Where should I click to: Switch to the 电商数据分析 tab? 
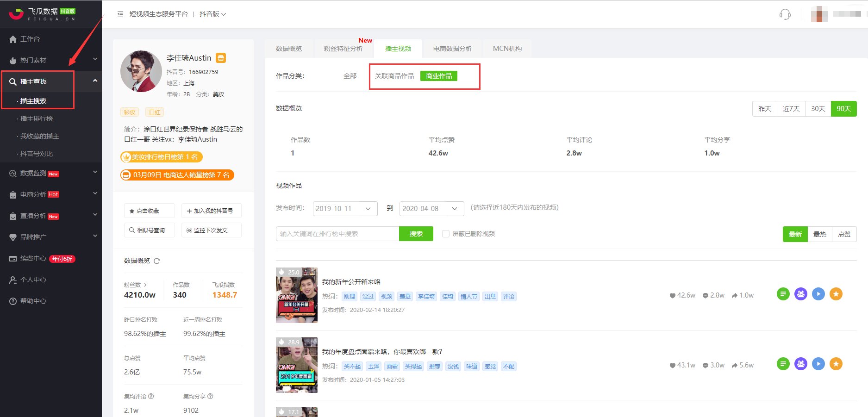[453, 48]
